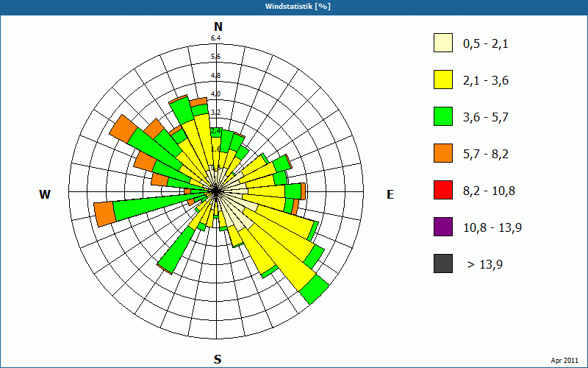Click the 5,6 radial axis value
588x368 pixels.
(215, 57)
